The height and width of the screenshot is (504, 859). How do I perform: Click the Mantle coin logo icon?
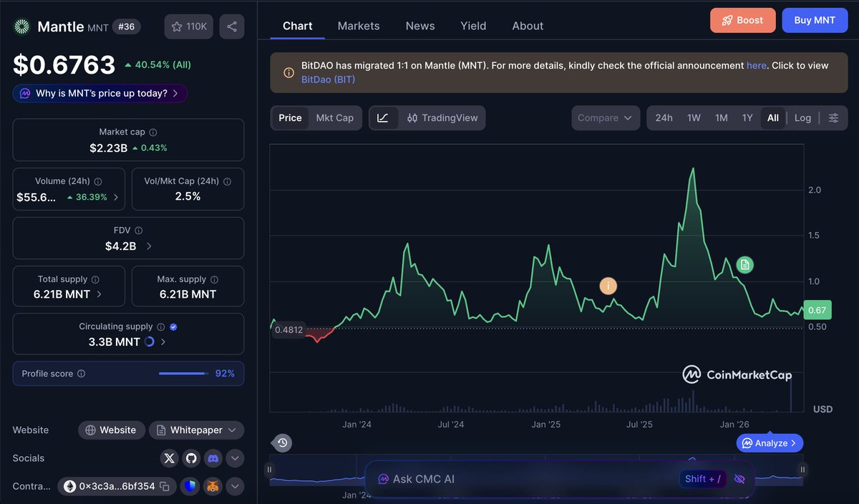pyautogui.click(x=22, y=26)
